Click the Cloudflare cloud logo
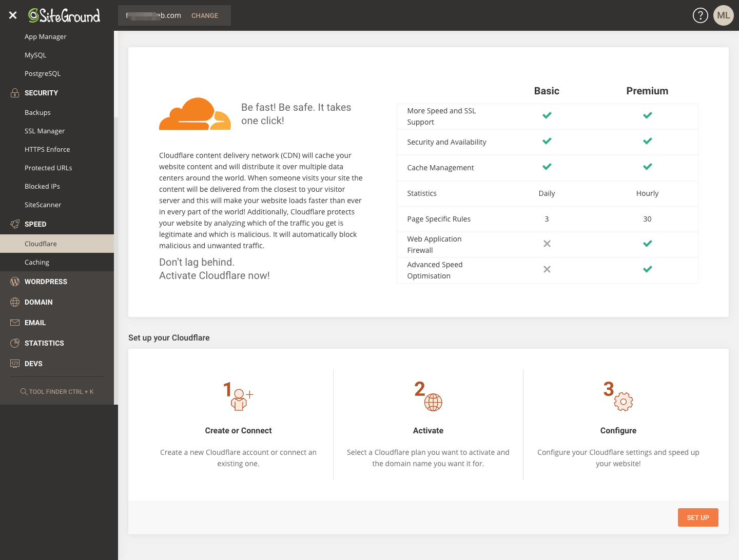 195,114
